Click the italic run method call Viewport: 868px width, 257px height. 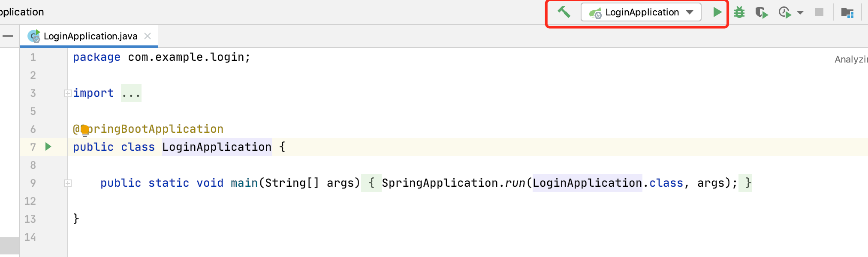pyautogui.click(x=515, y=183)
